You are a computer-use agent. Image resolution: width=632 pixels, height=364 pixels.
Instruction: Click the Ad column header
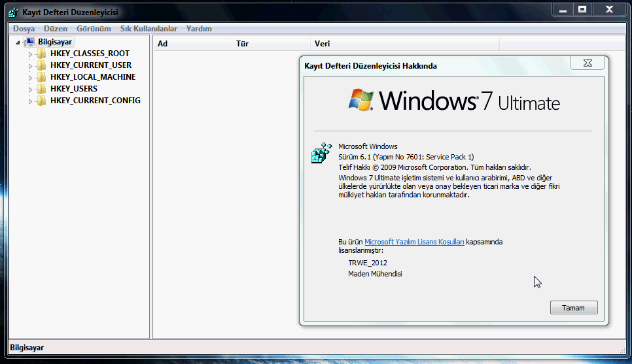pos(192,44)
